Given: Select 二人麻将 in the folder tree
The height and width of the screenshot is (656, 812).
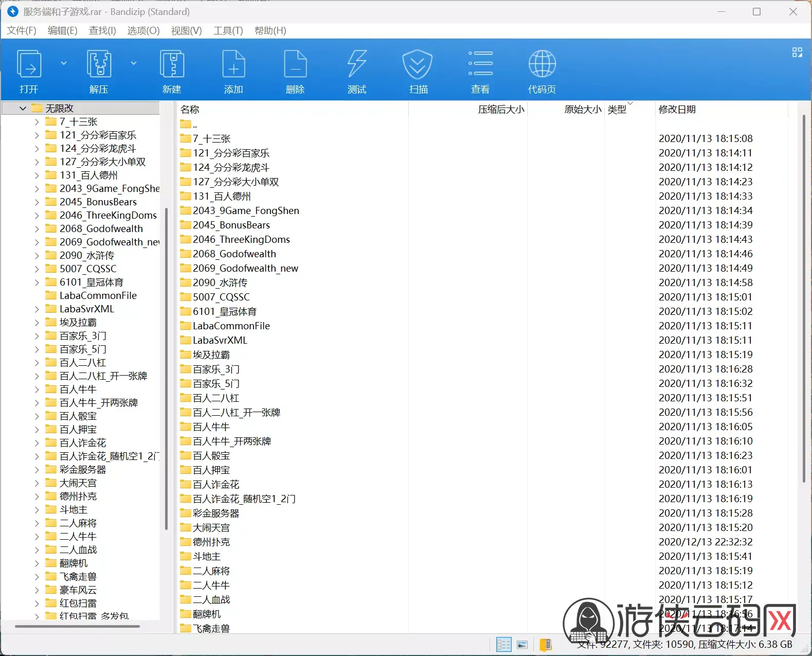Looking at the screenshot, I should pyautogui.click(x=78, y=523).
